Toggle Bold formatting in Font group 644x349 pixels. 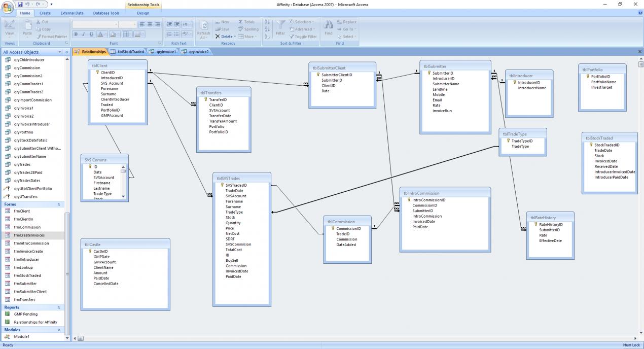coord(76,34)
